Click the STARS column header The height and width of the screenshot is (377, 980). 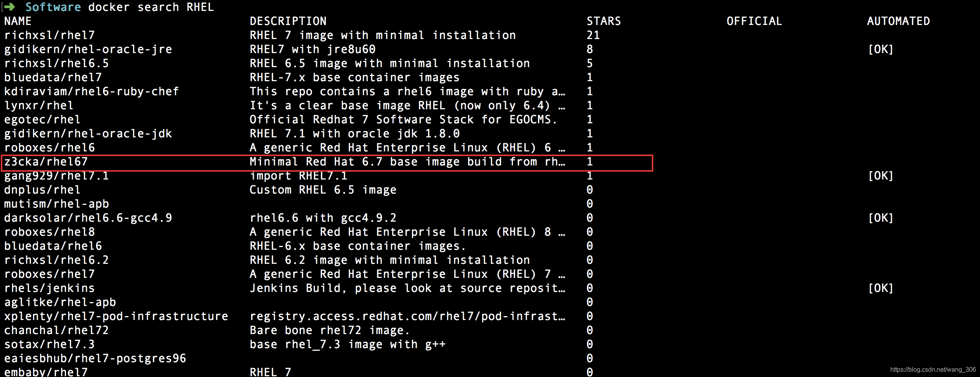coord(604,21)
